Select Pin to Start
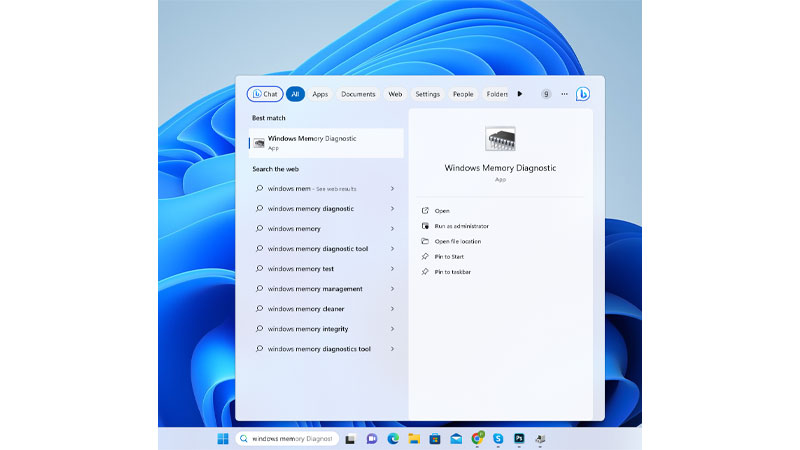Screen dimensions: 800x450 [x=449, y=257]
